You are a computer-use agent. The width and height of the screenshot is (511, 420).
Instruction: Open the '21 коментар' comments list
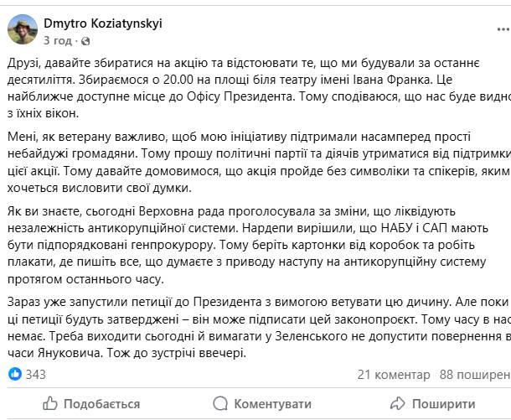[x=394, y=375]
